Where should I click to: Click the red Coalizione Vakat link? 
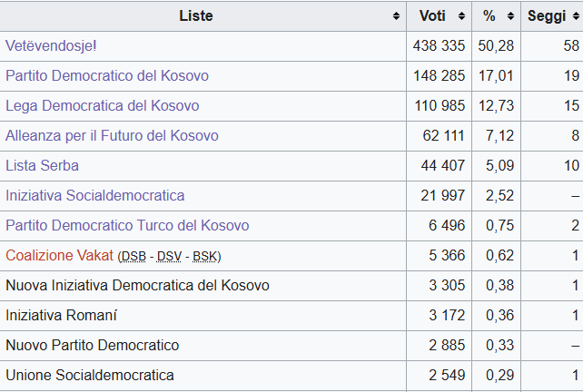click(x=59, y=255)
